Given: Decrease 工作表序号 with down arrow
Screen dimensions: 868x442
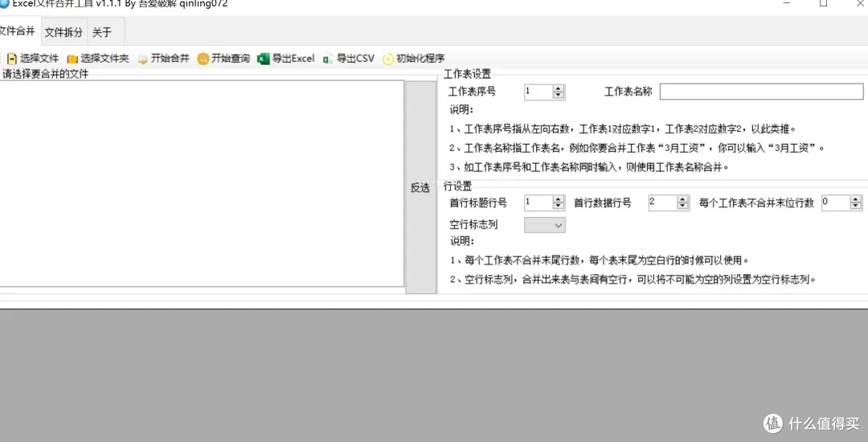Looking at the screenshot, I should [x=559, y=96].
